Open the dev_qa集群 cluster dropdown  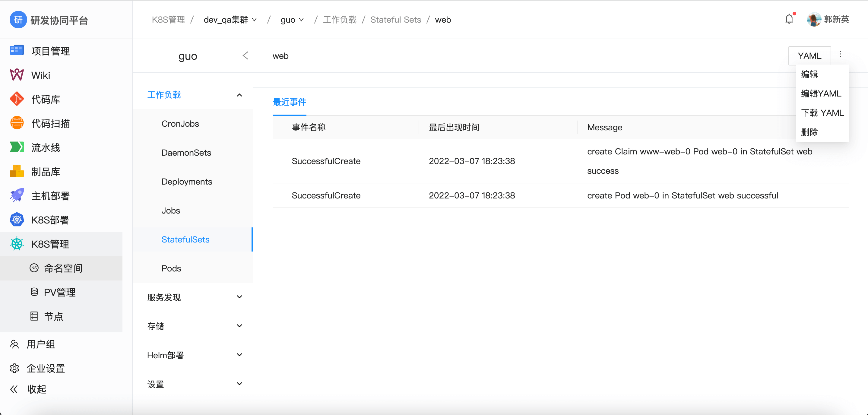tap(230, 20)
